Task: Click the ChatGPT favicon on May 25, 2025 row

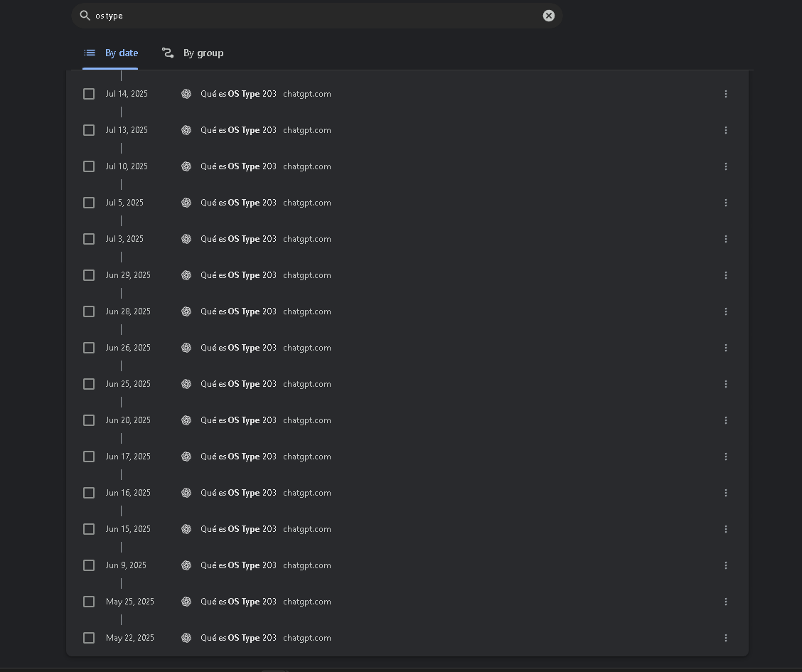Action: coord(186,602)
